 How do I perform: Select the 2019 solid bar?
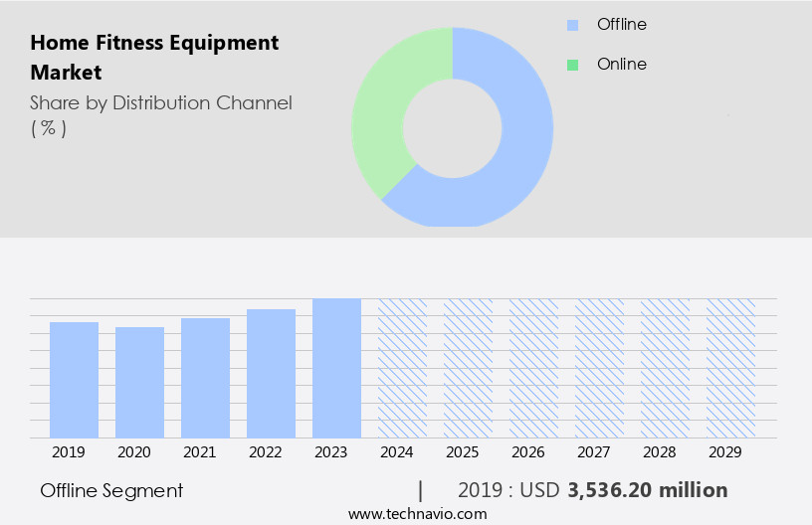[74, 380]
